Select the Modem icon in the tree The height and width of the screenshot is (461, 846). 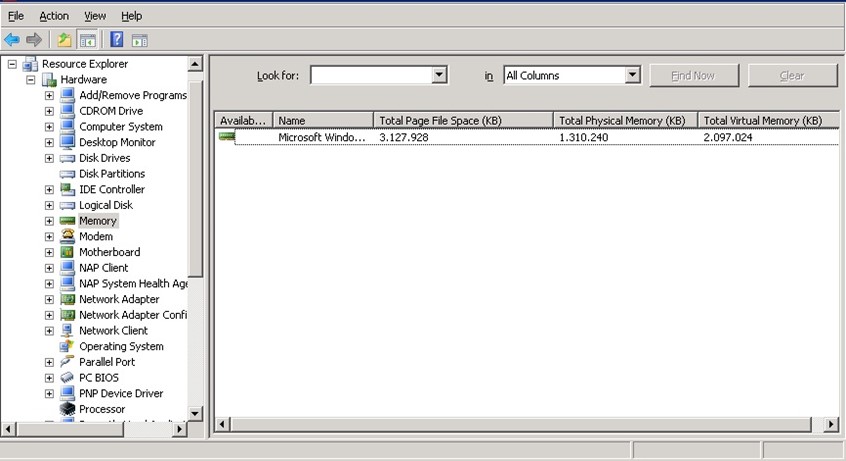67,237
